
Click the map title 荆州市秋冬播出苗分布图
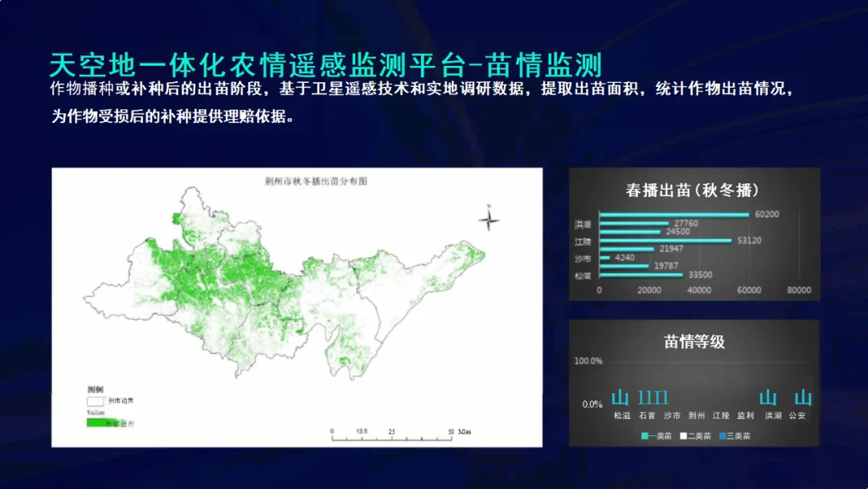point(316,181)
